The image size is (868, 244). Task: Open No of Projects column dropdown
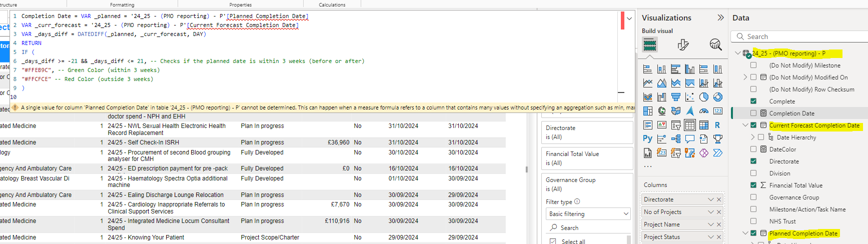(x=710, y=212)
